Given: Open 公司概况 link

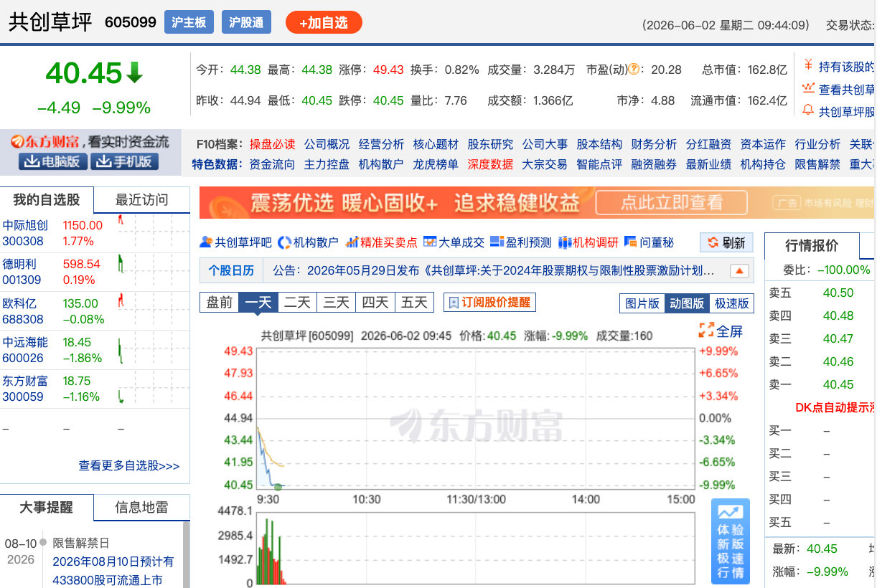Looking at the screenshot, I should click(327, 144).
